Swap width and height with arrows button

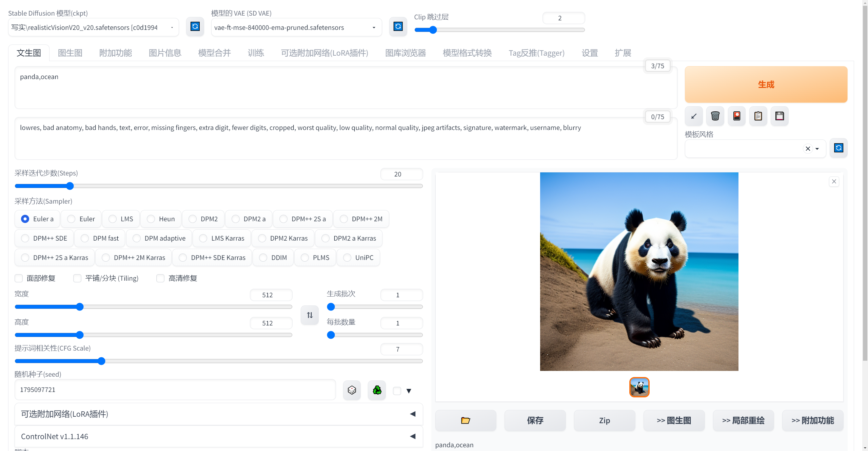click(x=310, y=315)
